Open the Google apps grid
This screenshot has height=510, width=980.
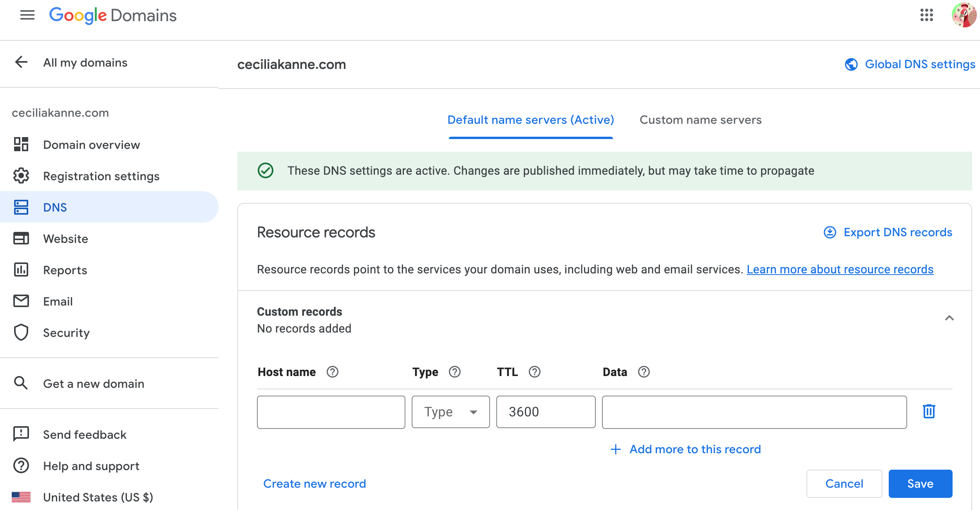point(926,15)
